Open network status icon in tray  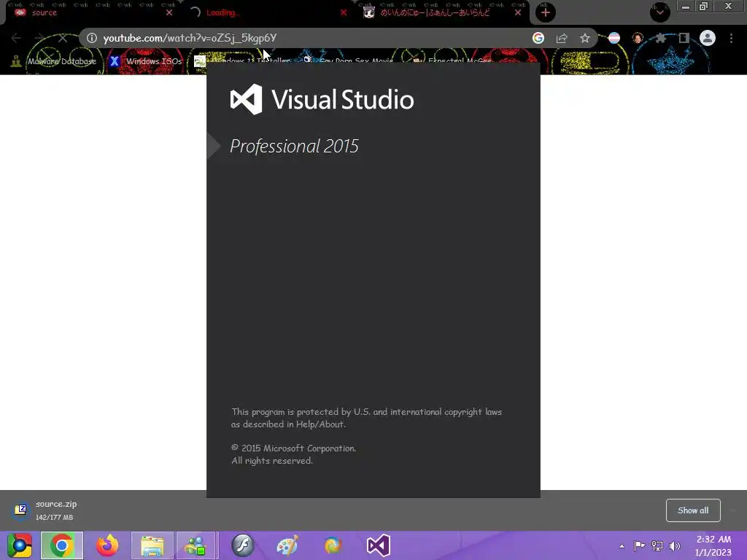[x=657, y=546]
